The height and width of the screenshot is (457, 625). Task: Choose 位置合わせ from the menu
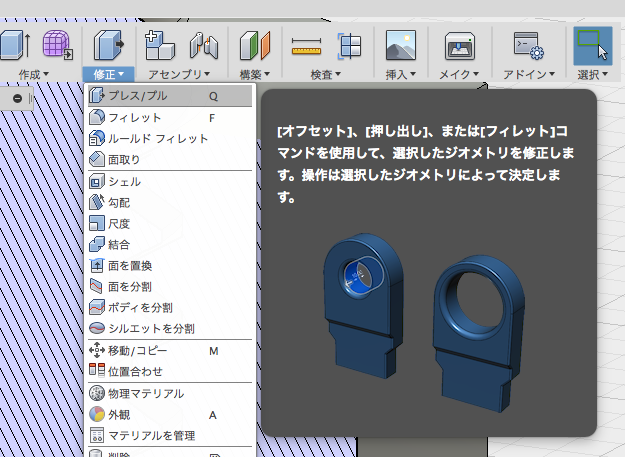[170, 371]
